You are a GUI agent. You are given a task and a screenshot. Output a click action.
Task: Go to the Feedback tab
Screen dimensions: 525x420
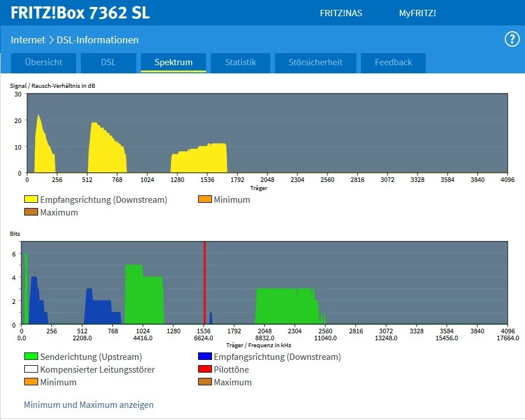(393, 62)
